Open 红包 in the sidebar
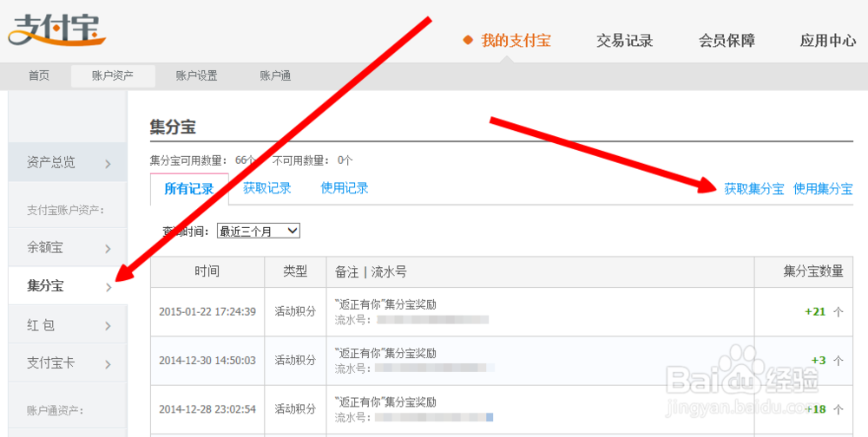 point(68,324)
